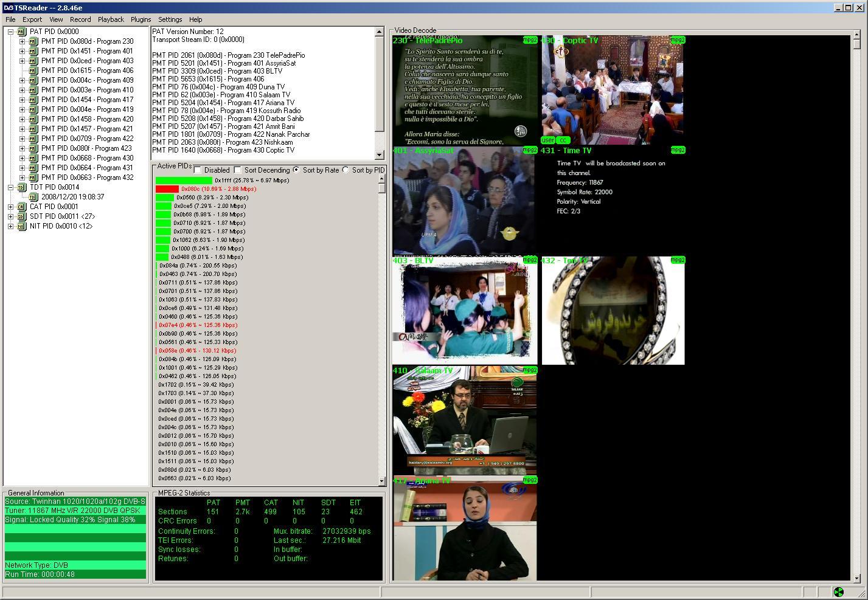This screenshot has height=600, width=868.
Task: Collapse the TDT PID 0x0014 node
Action: (x=10, y=187)
